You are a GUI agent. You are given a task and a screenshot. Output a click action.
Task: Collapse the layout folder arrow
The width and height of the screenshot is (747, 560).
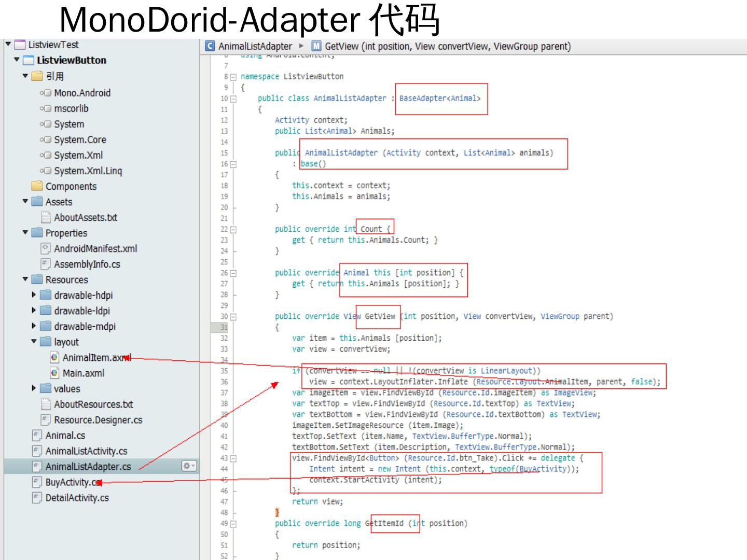(34, 341)
